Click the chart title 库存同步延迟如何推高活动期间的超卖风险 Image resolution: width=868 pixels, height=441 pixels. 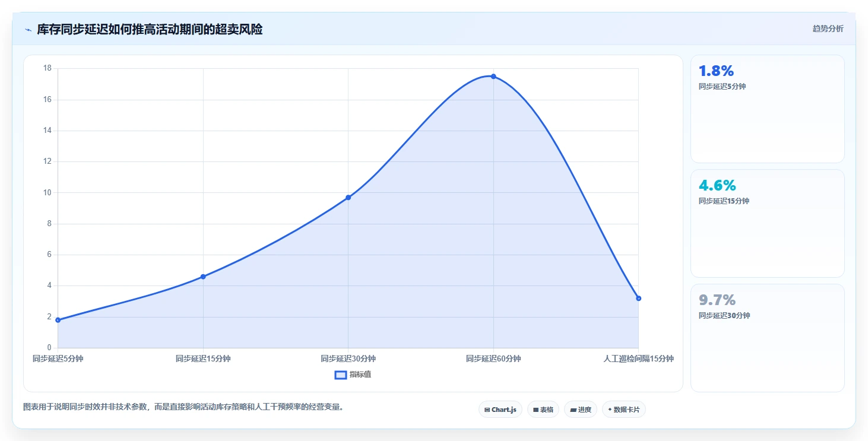coord(150,29)
